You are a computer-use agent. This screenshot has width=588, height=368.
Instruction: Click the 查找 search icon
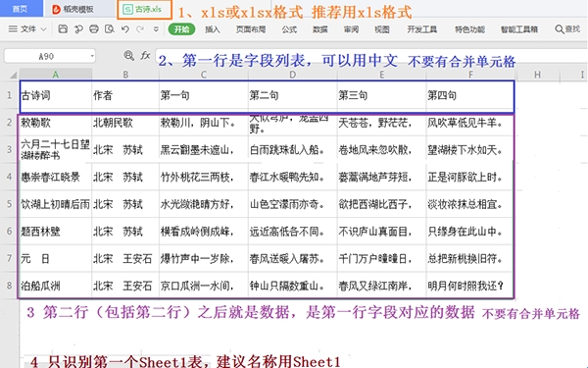click(560, 28)
